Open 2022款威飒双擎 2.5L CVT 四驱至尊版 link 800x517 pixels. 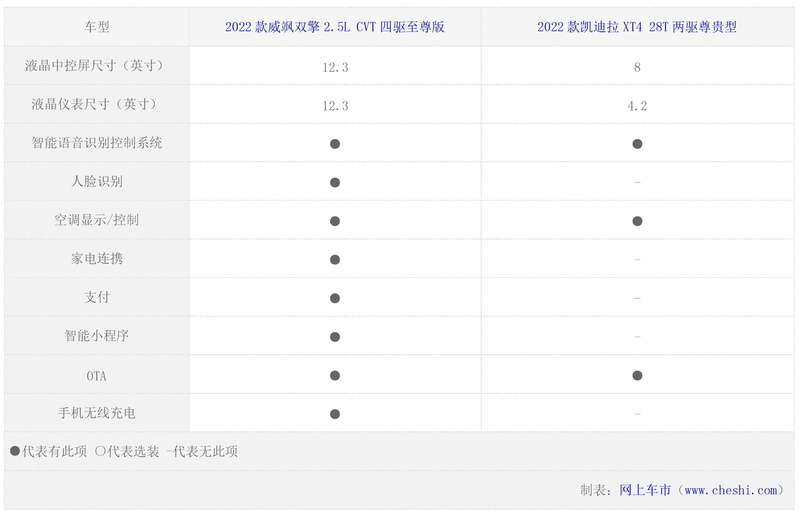(x=335, y=27)
